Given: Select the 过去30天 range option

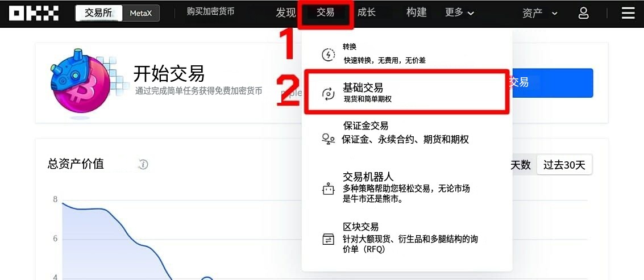Looking at the screenshot, I should pos(564,165).
